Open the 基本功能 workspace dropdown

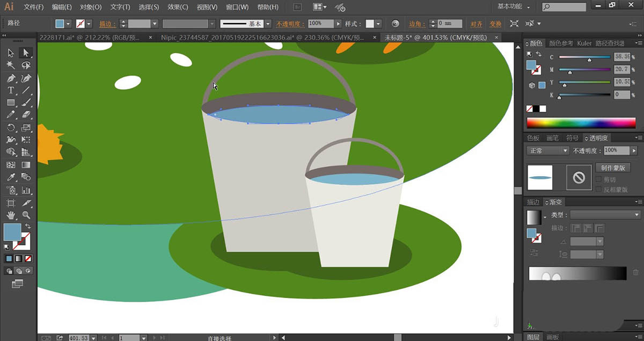tap(514, 7)
